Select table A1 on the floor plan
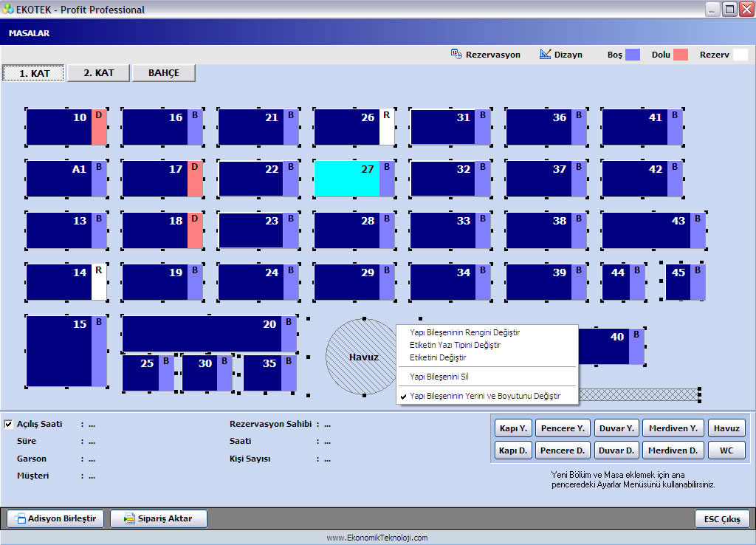Image resolution: width=756 pixels, height=545 pixels. (x=66, y=179)
